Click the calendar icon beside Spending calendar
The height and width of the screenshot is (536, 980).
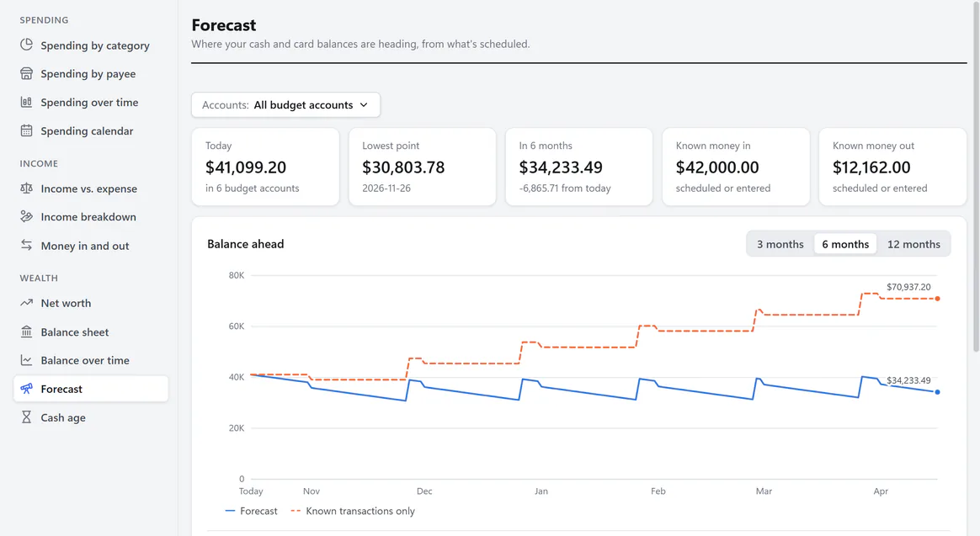tap(26, 130)
